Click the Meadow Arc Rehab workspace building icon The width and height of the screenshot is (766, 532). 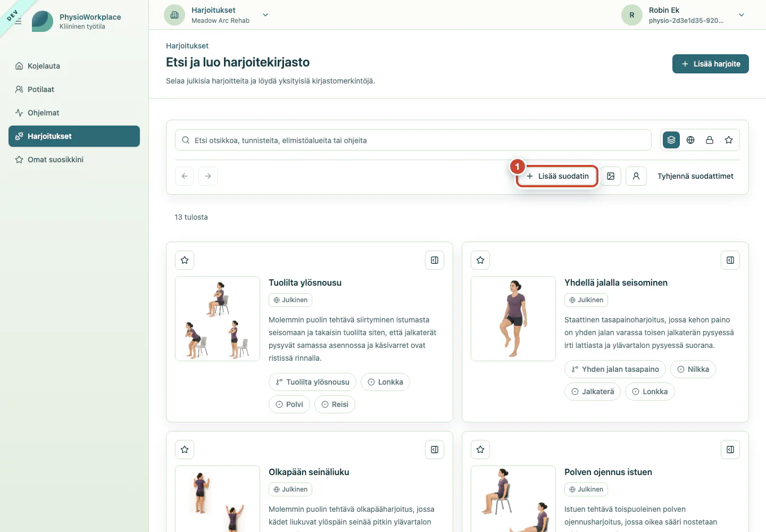point(174,15)
